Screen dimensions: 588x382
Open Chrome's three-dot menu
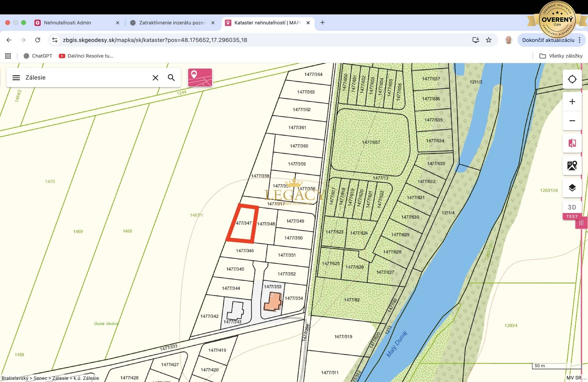point(579,40)
